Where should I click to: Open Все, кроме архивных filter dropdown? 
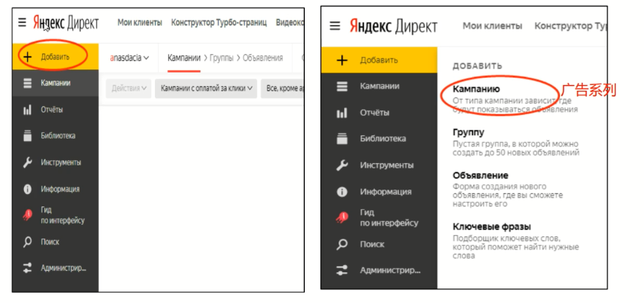pos(283,89)
